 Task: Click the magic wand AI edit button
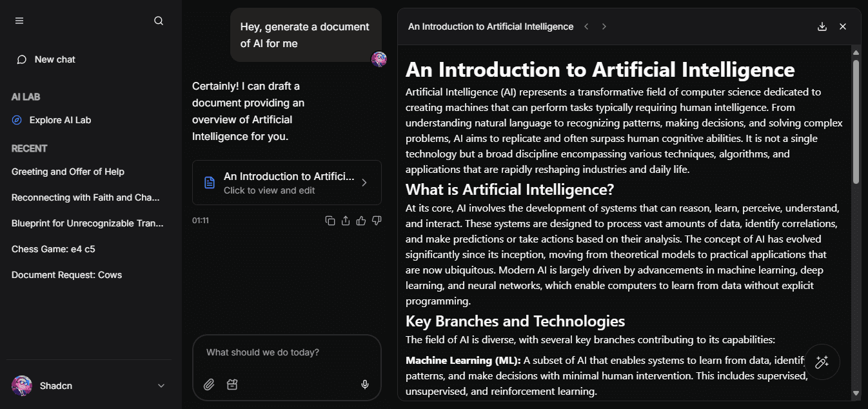(x=822, y=362)
